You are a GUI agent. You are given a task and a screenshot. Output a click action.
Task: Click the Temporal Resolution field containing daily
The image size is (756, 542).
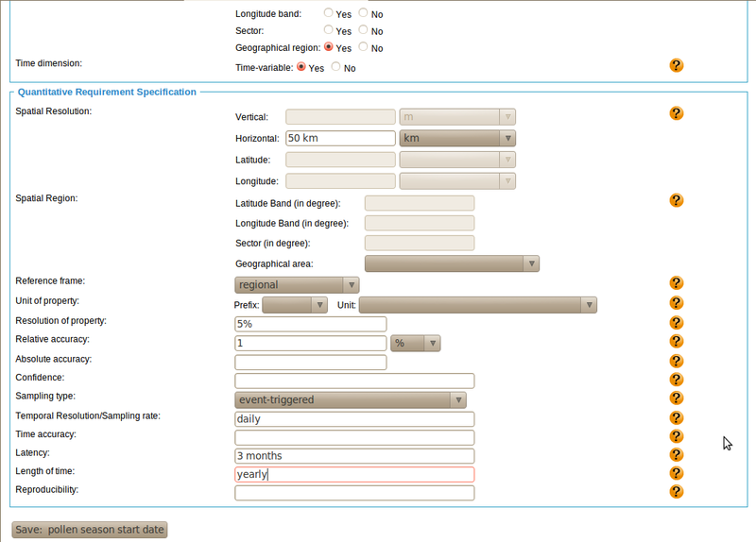click(354, 418)
